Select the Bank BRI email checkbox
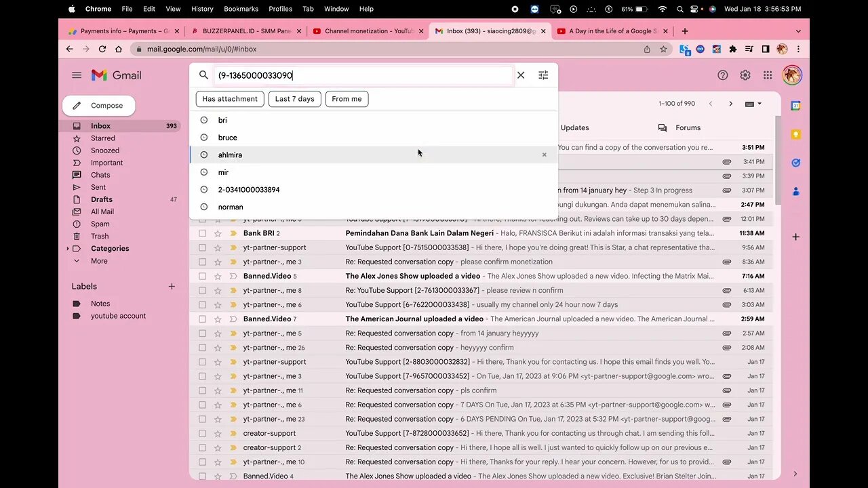868x488 pixels. [x=202, y=233]
